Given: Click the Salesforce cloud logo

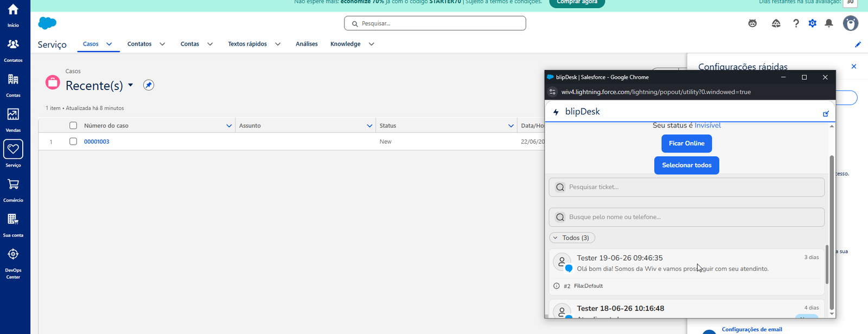Looking at the screenshot, I should click(47, 23).
